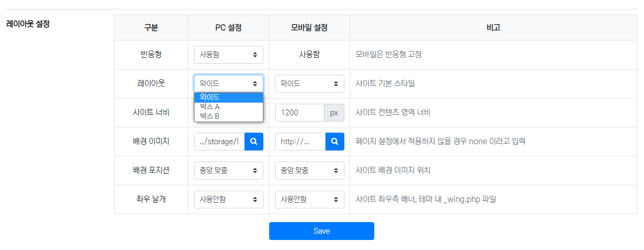
Task: Click the PC background image search icon
Action: coord(253,142)
